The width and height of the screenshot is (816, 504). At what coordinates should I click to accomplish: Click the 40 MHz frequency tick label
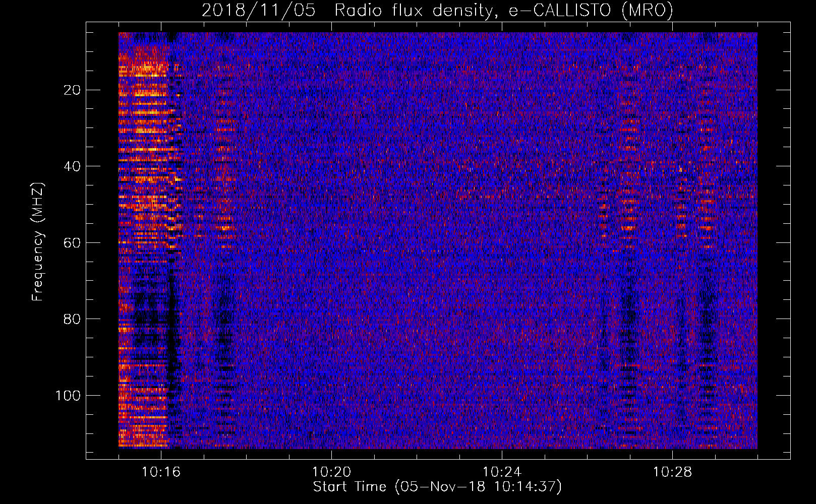point(72,166)
